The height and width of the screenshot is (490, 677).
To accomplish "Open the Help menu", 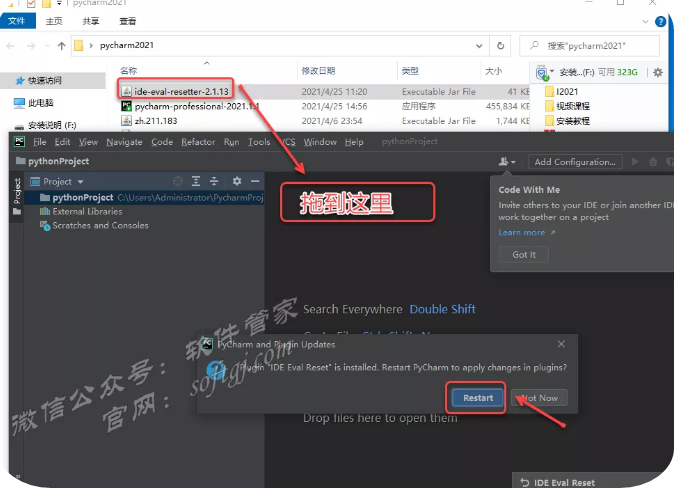I will click(354, 142).
